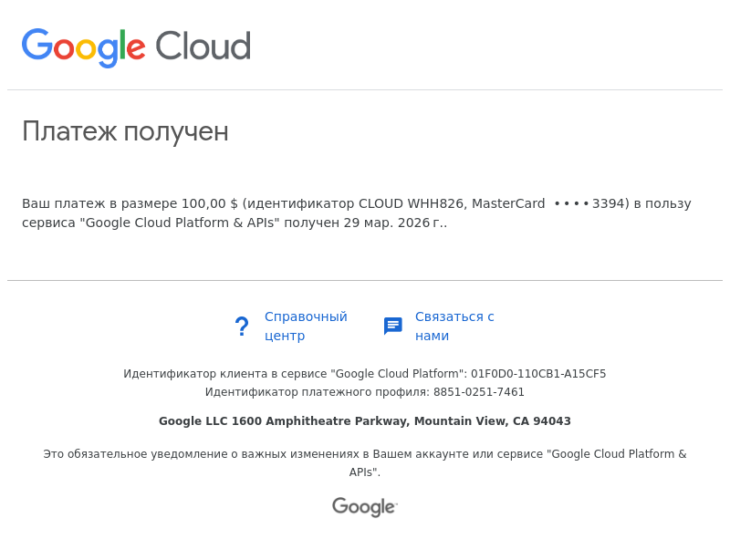The height and width of the screenshot is (560, 730).
Task: Click payment profile ID 8851-0251-7461
Action: (x=478, y=392)
